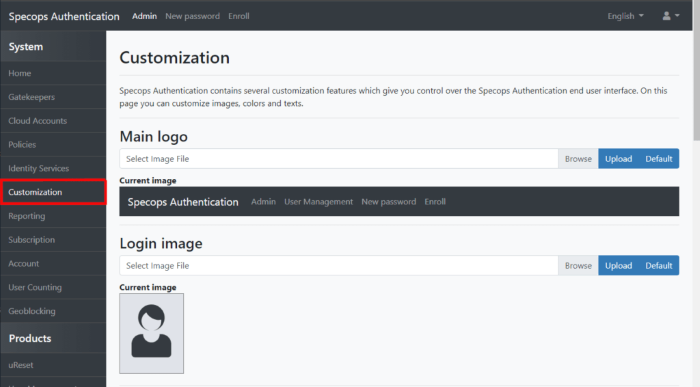Image resolution: width=700 pixels, height=387 pixels.
Task: Click the Specops Authentication brand title
Action: tap(64, 17)
